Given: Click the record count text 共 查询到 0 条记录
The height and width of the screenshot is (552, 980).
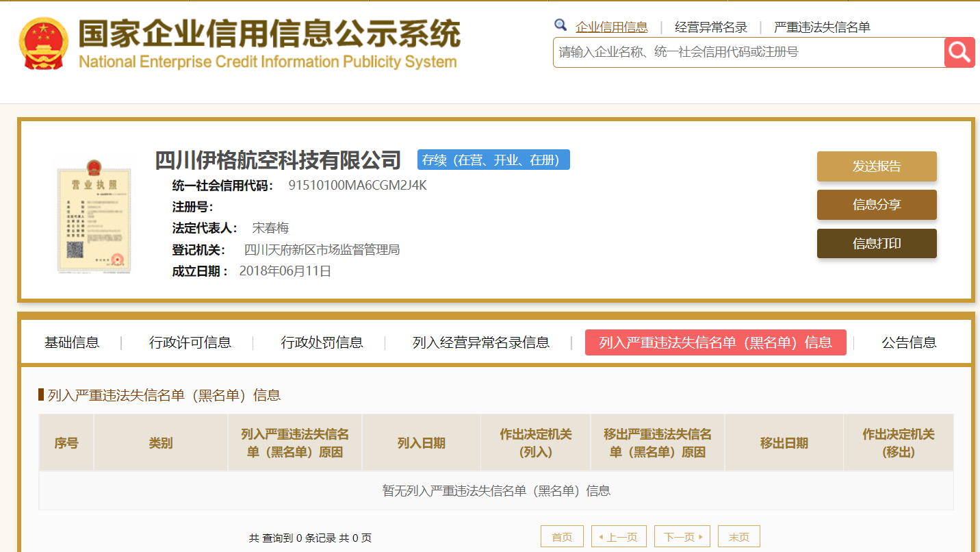Looking at the screenshot, I should pos(293,538).
